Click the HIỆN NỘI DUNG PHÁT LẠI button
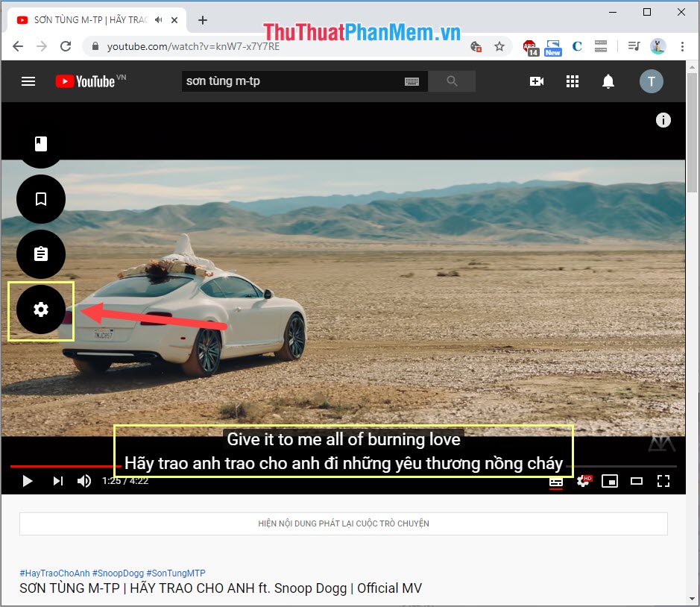This screenshot has width=700, height=607. coord(344,523)
